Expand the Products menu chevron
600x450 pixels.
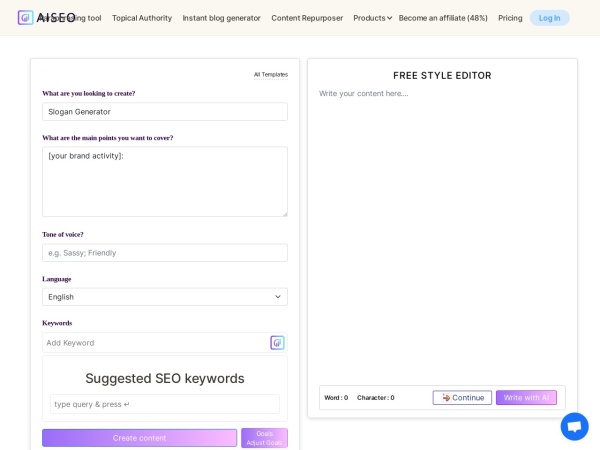(389, 18)
